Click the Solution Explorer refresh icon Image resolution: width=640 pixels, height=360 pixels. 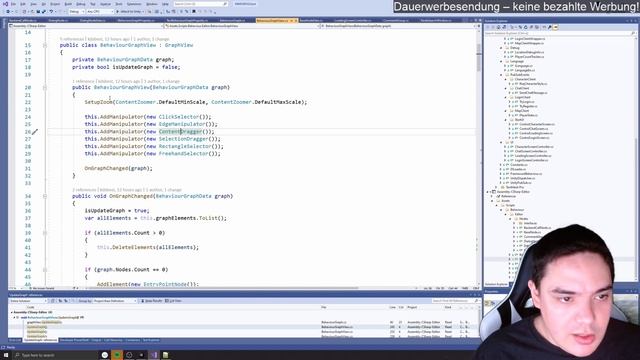tap(526, 27)
